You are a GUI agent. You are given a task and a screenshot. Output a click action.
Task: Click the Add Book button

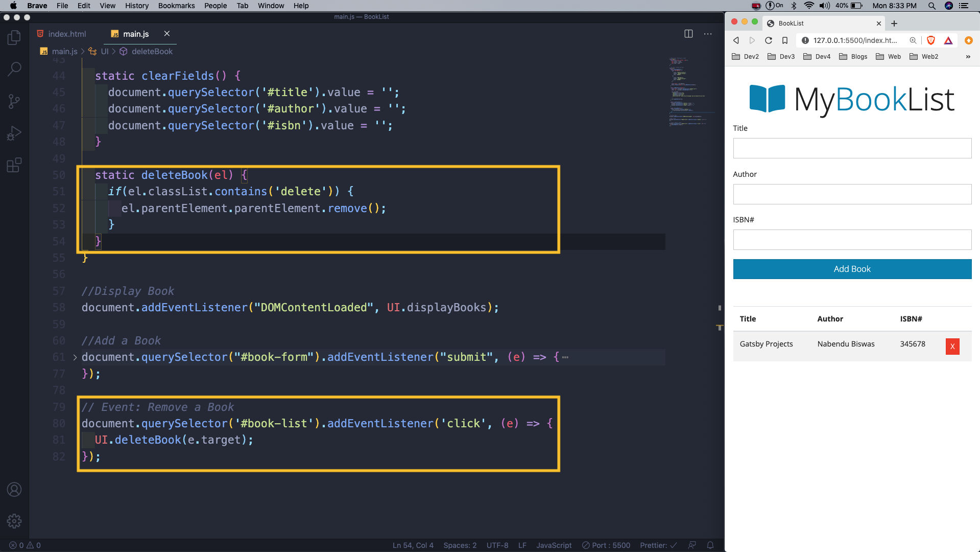[852, 269]
